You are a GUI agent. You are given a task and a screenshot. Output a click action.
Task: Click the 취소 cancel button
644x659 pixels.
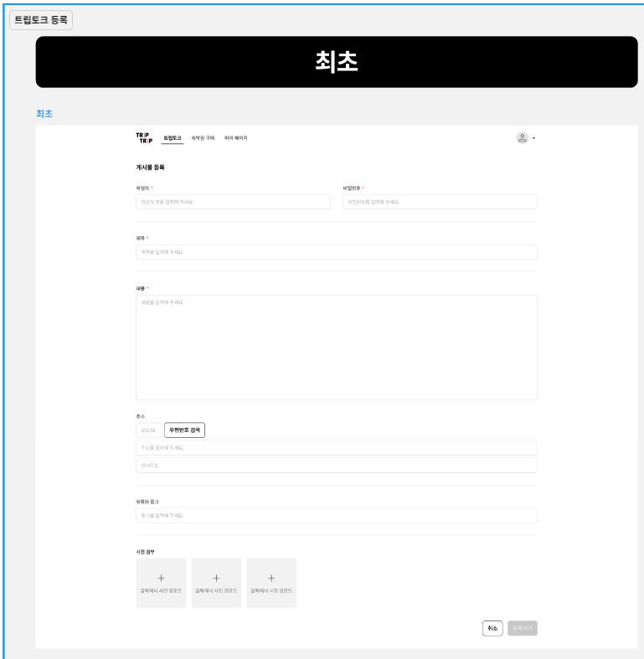coord(492,628)
